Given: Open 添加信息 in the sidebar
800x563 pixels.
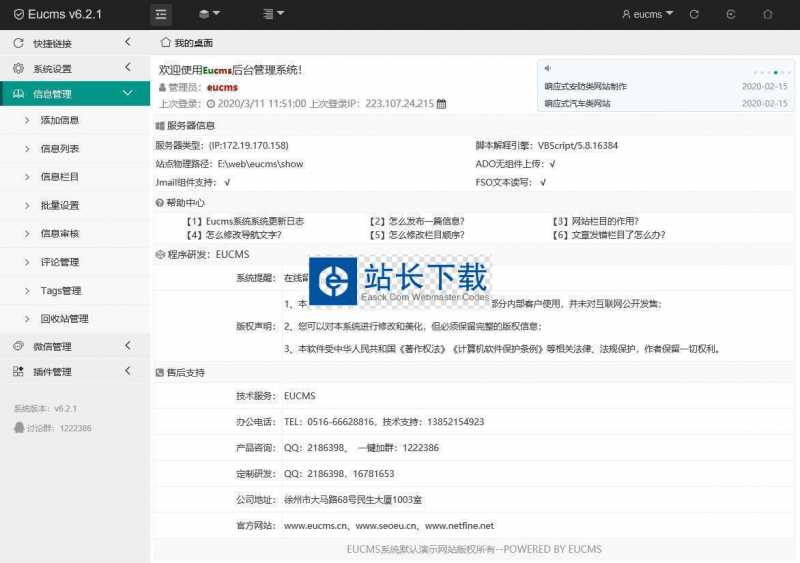Looking at the screenshot, I should [60, 120].
